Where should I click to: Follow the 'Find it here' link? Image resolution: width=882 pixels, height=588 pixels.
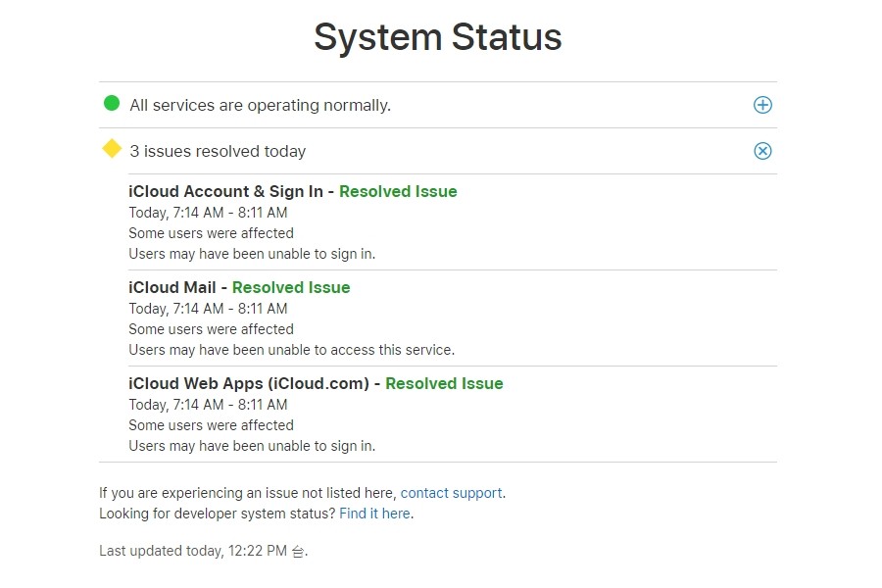[x=374, y=514]
